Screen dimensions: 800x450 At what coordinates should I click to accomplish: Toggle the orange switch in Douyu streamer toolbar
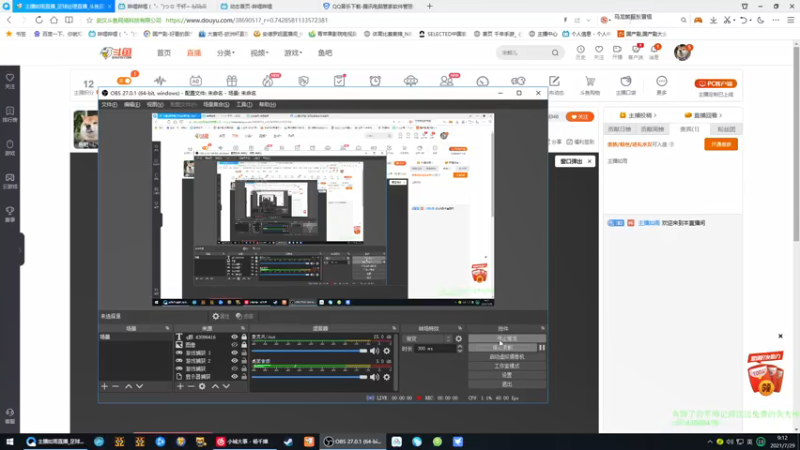pos(124,81)
